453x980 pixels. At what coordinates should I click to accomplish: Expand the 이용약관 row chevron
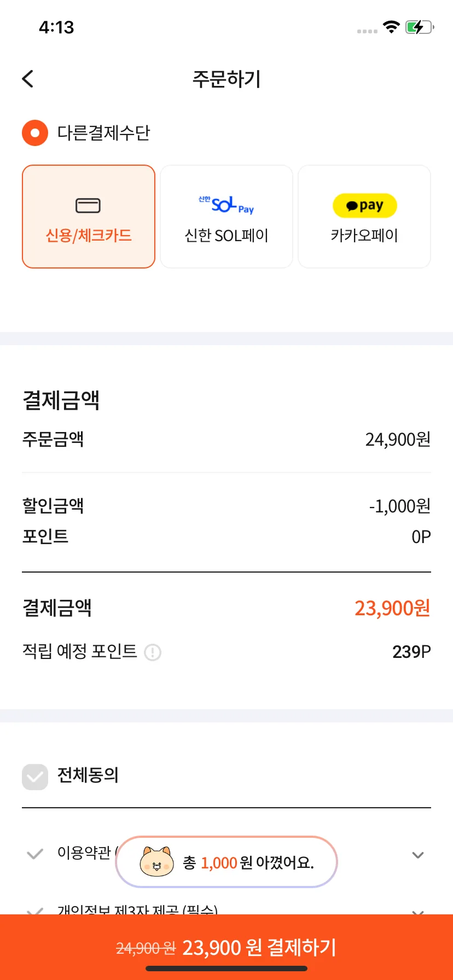pyautogui.click(x=418, y=855)
